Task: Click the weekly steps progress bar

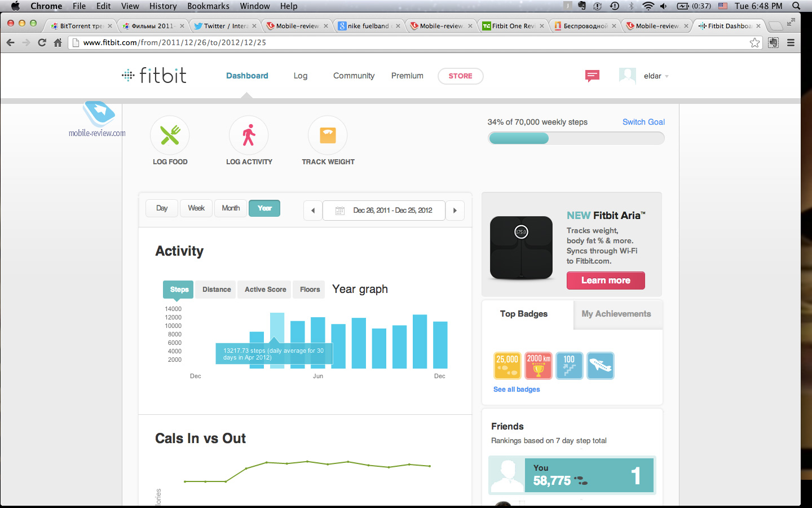Action: (576, 138)
